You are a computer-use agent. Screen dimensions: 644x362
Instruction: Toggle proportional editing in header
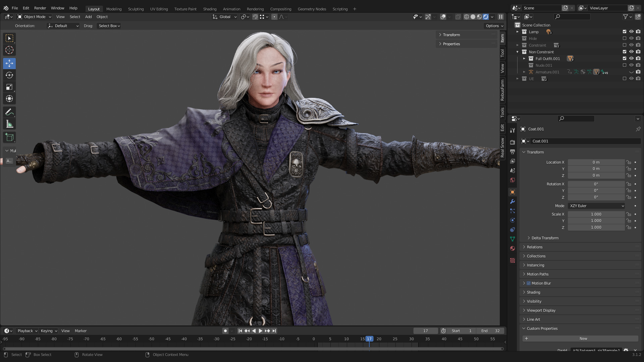click(274, 17)
